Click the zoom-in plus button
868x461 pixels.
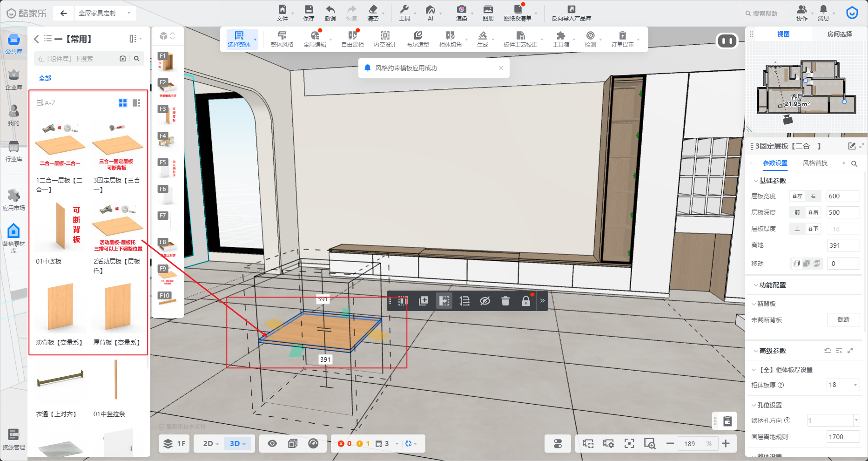click(x=726, y=443)
